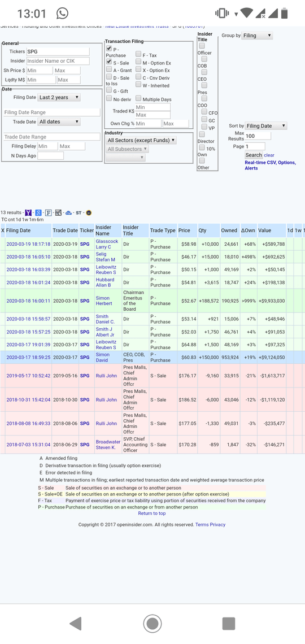Click the +$9,933,030 value cell

point(271,301)
